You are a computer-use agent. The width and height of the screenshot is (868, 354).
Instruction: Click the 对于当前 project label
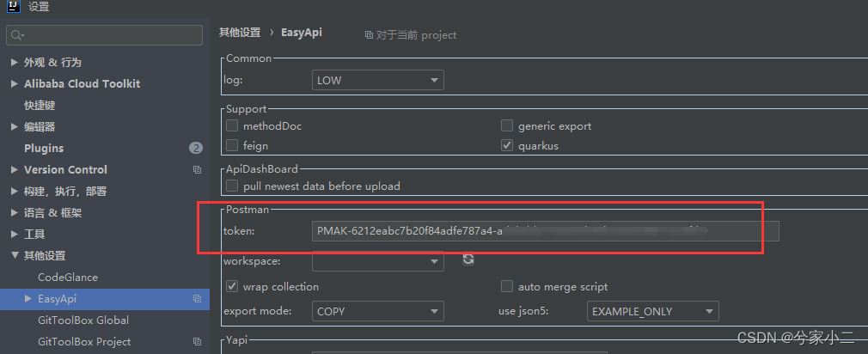point(416,35)
